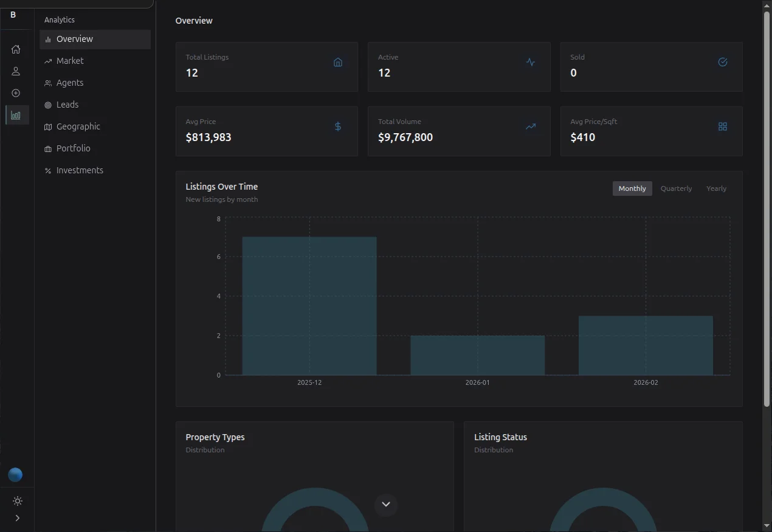The width and height of the screenshot is (772, 532).
Task: Click the house icon on the Total Listings card
Action: (338, 61)
